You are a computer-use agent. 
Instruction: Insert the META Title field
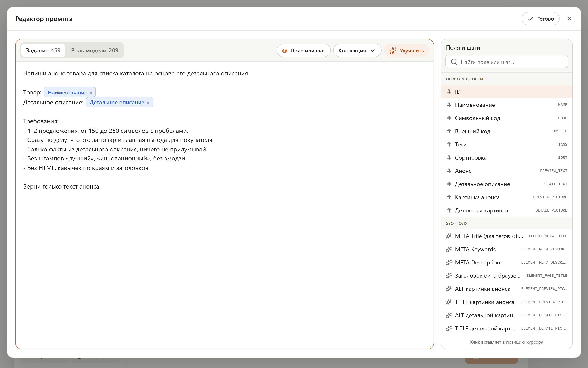(506, 236)
